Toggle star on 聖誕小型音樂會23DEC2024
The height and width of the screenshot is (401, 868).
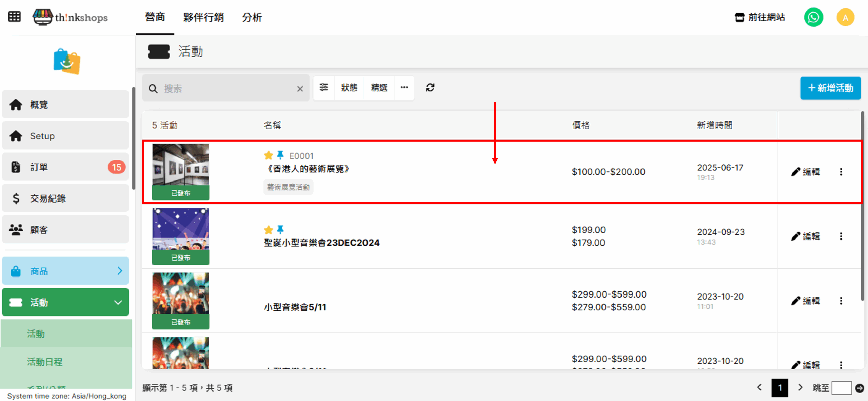point(269,230)
